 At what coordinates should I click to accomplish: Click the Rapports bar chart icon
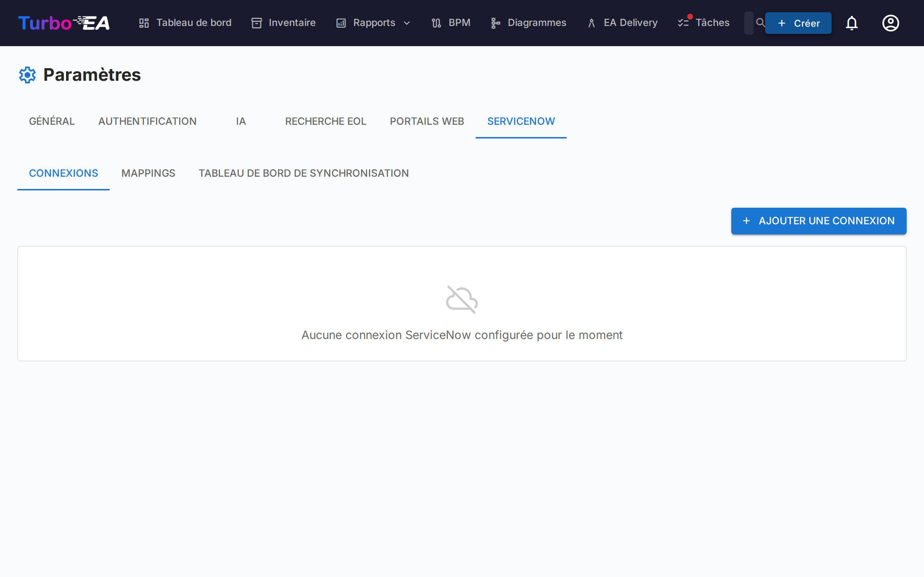(x=340, y=23)
